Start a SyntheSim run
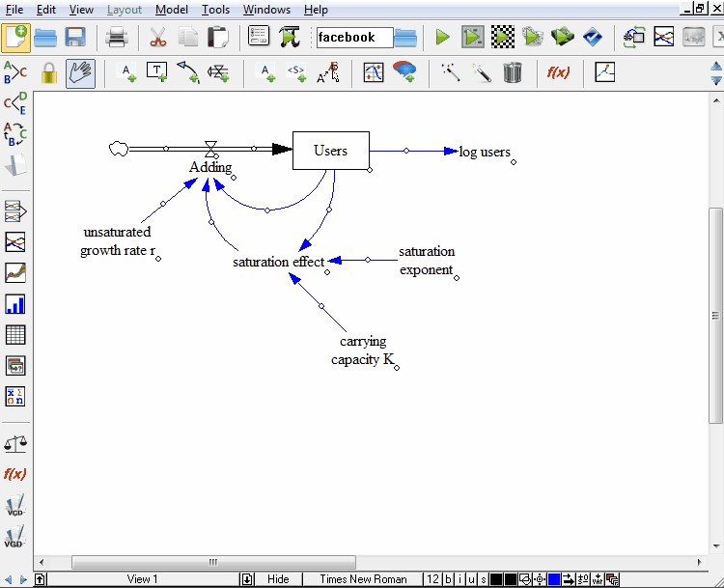Image resolution: width=724 pixels, height=588 pixels. 473,37
